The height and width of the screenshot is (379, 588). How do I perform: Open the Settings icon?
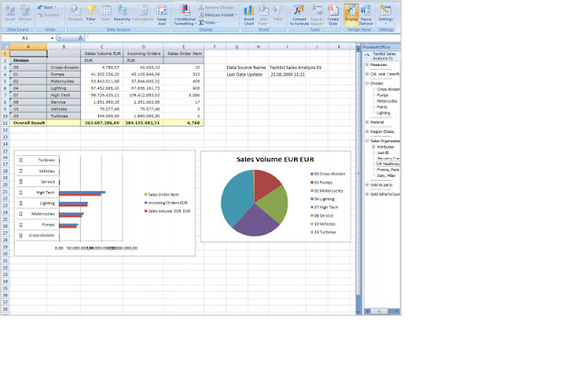tap(386, 14)
